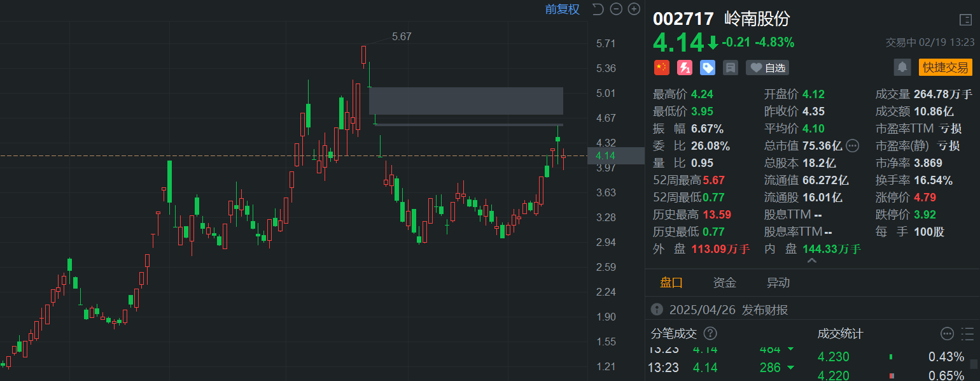
Task: Select the 盘口 tab
Action: pyautogui.click(x=671, y=283)
